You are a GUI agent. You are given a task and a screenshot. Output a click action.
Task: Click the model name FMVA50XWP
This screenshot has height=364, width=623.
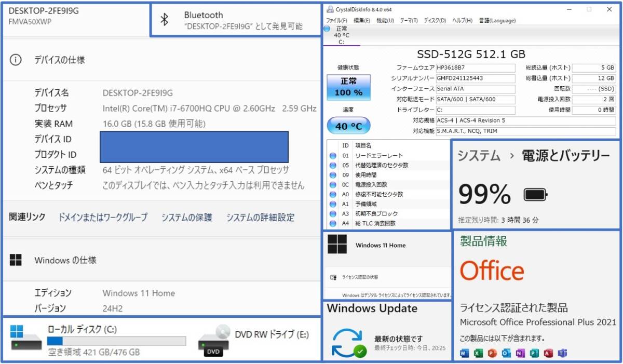coord(30,22)
